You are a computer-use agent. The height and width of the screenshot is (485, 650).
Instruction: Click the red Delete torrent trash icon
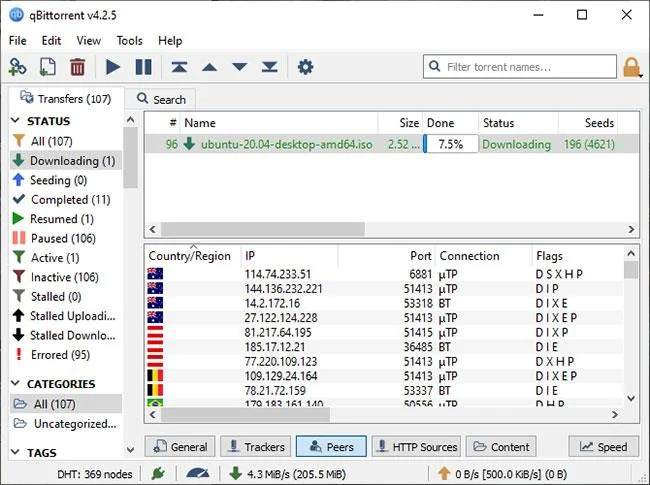pos(78,67)
